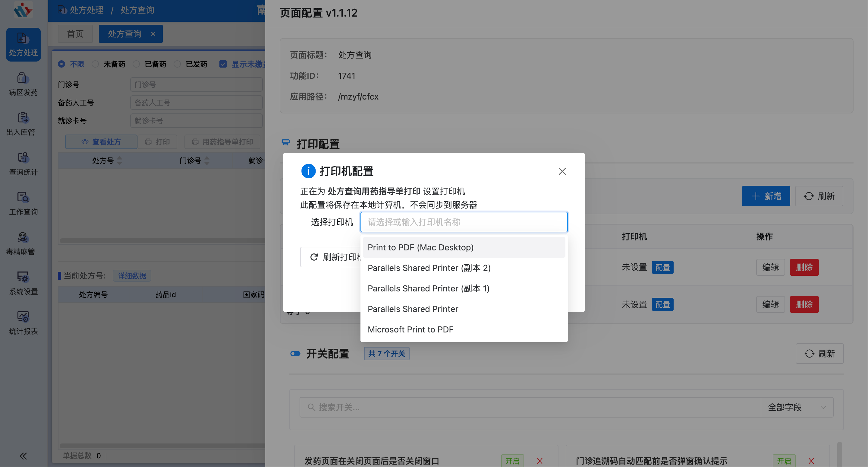The width and height of the screenshot is (868, 467).
Task: Open the 工作查询 panel
Action: click(23, 203)
